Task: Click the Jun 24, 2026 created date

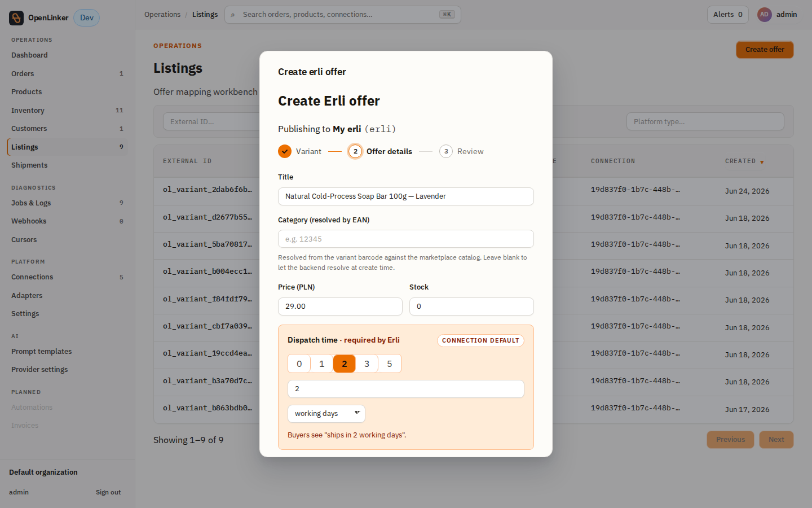Action: tap(747, 191)
